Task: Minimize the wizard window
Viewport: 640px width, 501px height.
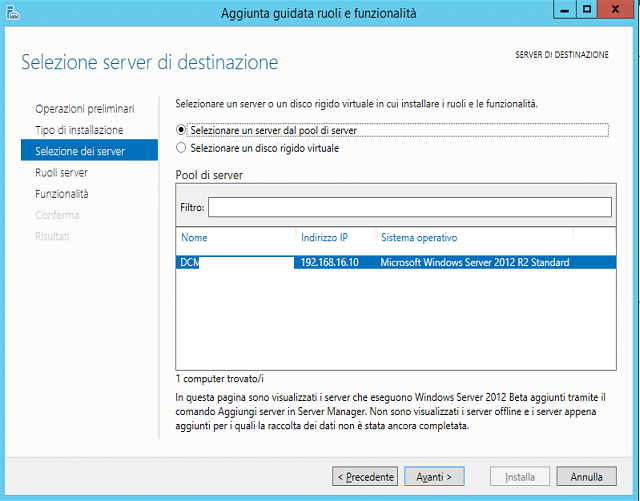Action: click(x=564, y=9)
